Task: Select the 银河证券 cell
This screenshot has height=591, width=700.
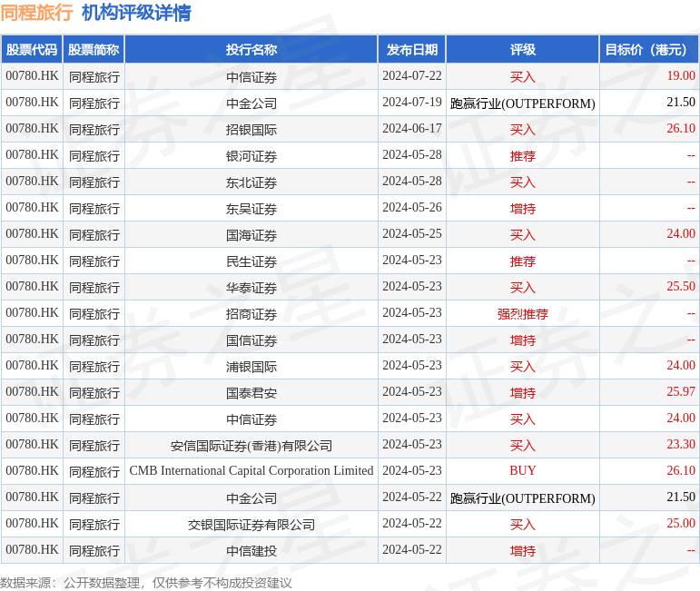Action: click(x=251, y=156)
